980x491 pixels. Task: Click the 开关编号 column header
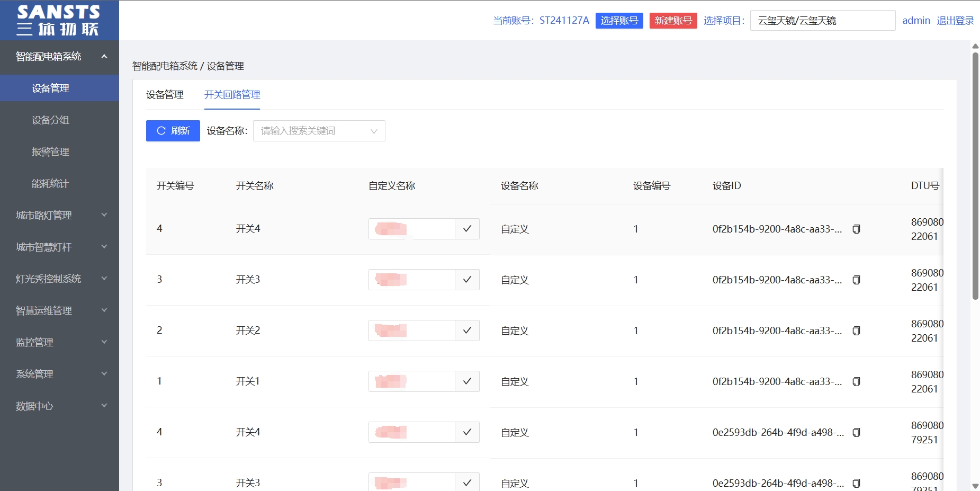pos(175,186)
